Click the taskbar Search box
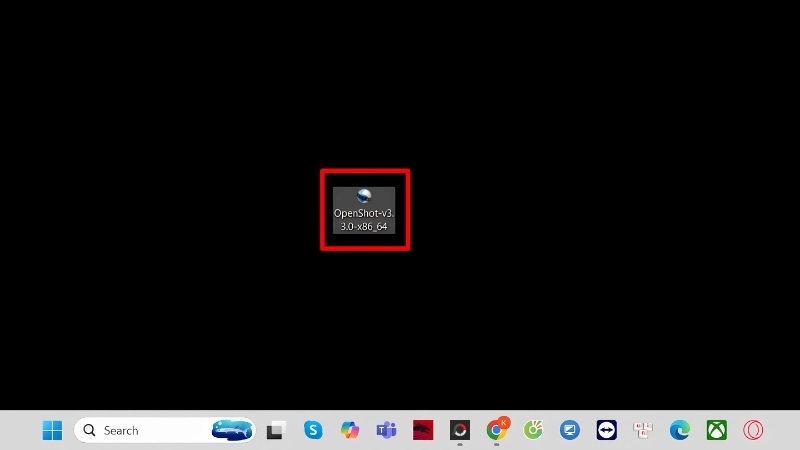The height and width of the screenshot is (450, 800). (x=164, y=430)
